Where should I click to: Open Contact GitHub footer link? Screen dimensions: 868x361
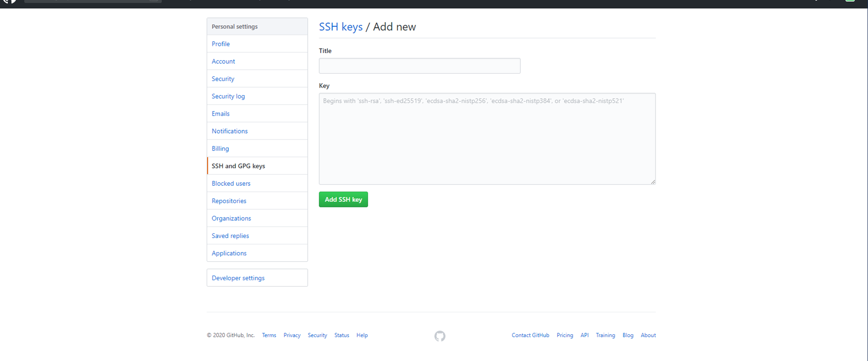click(531, 335)
